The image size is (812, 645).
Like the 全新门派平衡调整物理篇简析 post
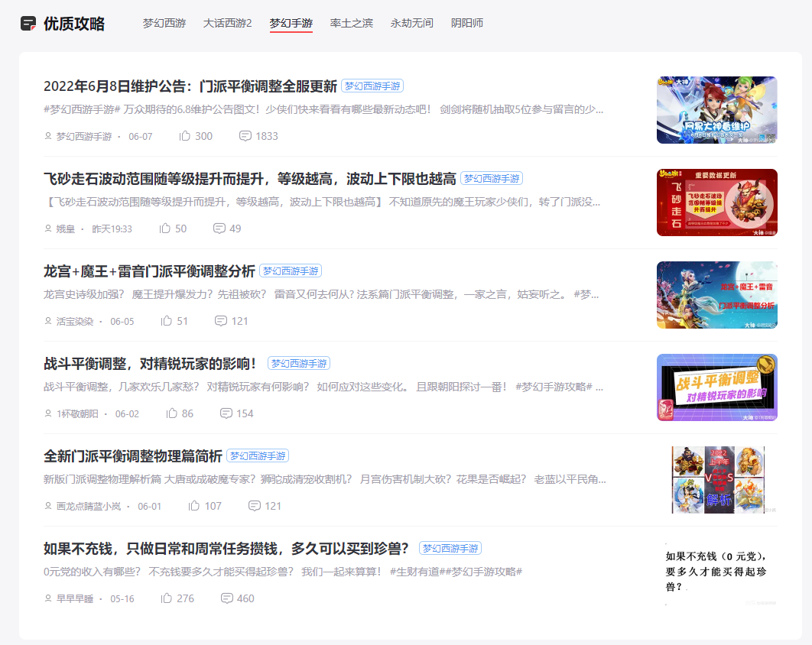(193, 506)
